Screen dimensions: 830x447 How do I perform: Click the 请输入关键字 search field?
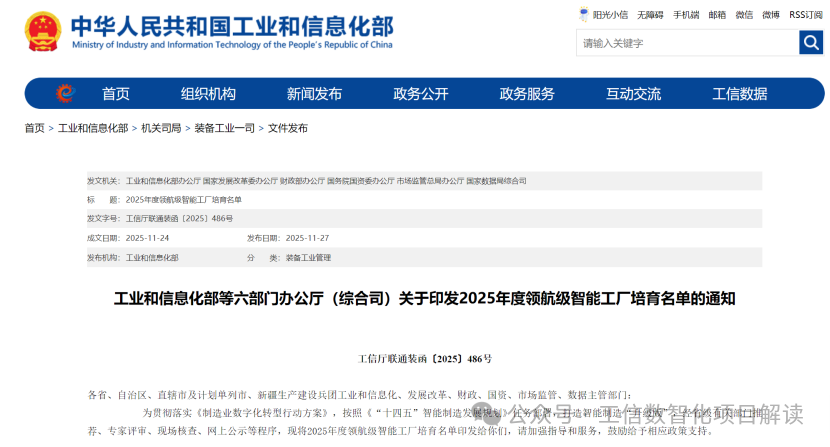pos(686,43)
